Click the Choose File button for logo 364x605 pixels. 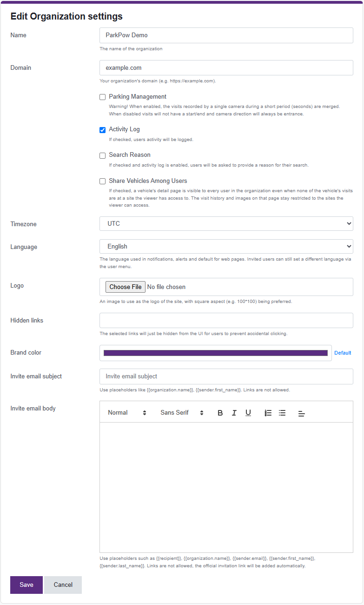click(126, 287)
